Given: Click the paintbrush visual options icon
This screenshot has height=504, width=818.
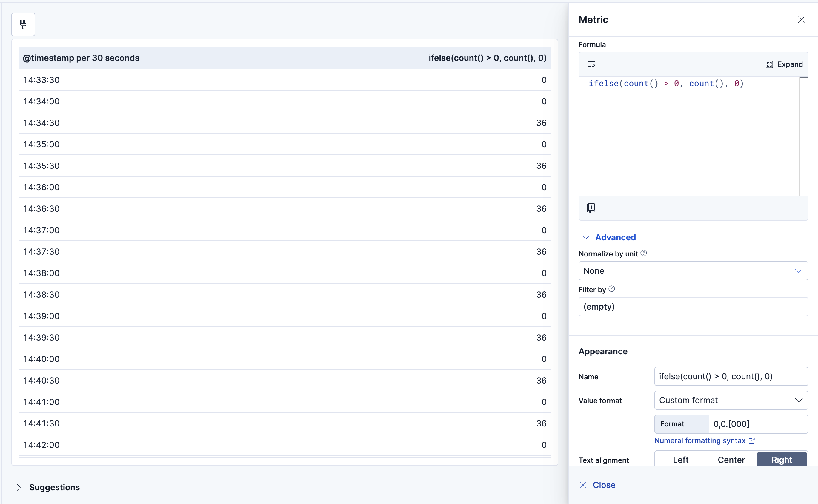Looking at the screenshot, I should 23,24.
